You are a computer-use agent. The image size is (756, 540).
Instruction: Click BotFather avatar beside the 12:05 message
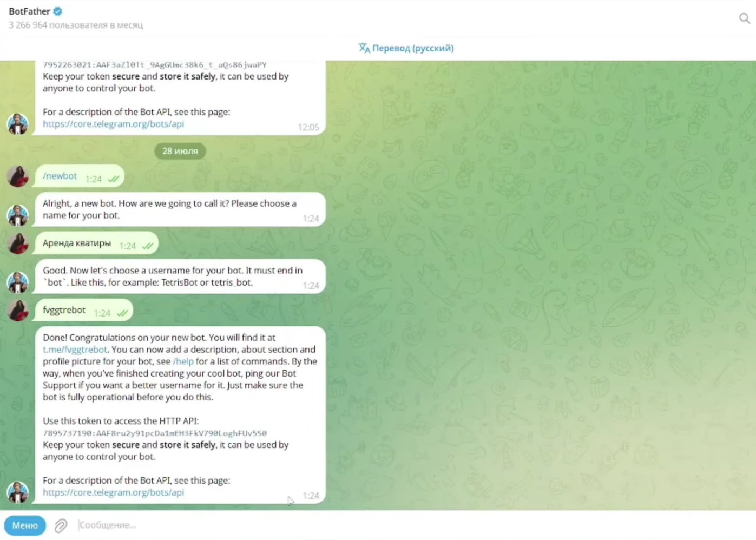point(18,123)
